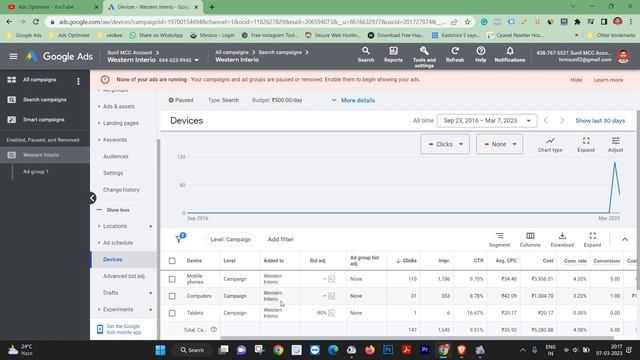Expand More details for the campaign
Screen dimensions: 640x360
[353, 100]
